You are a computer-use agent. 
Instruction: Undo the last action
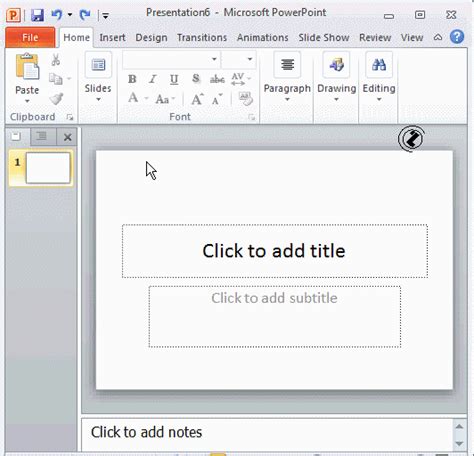coord(56,15)
